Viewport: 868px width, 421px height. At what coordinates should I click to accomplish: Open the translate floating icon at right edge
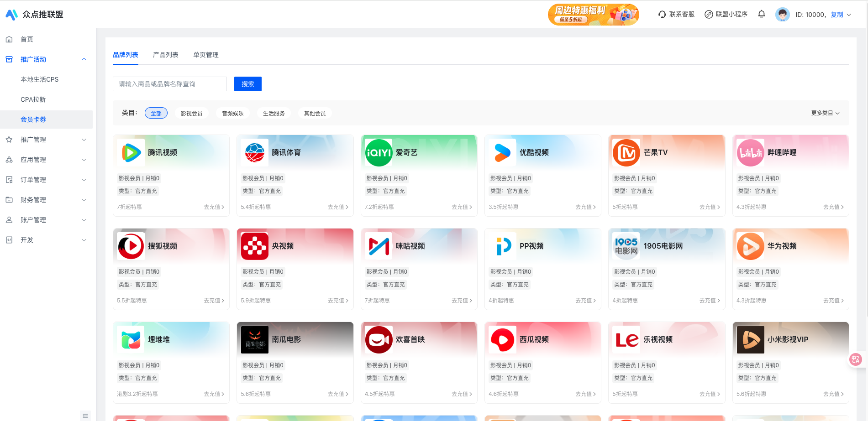(x=855, y=359)
